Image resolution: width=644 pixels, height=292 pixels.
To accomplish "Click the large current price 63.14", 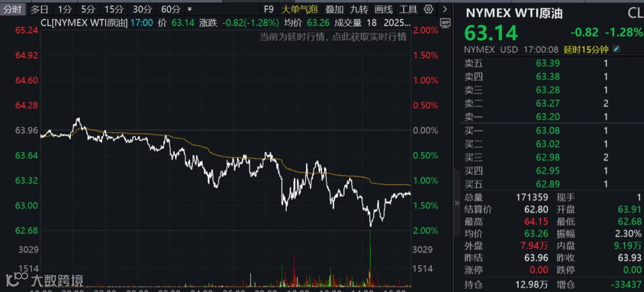I will point(491,33).
